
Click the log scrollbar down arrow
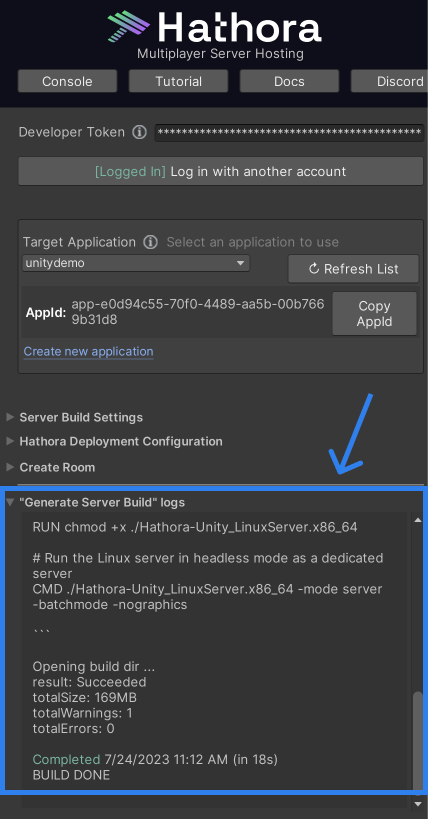point(418,803)
